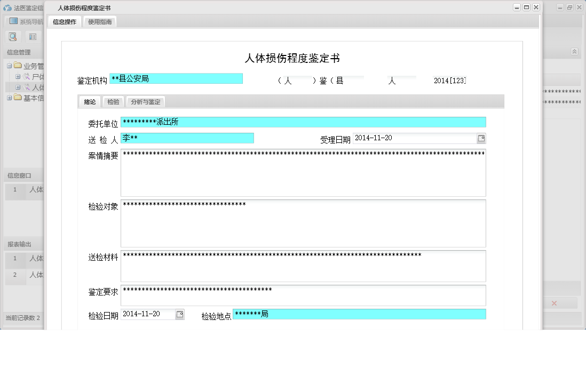
Task: Click the 法医鉴定信 application logo icon
Action: point(7,7)
